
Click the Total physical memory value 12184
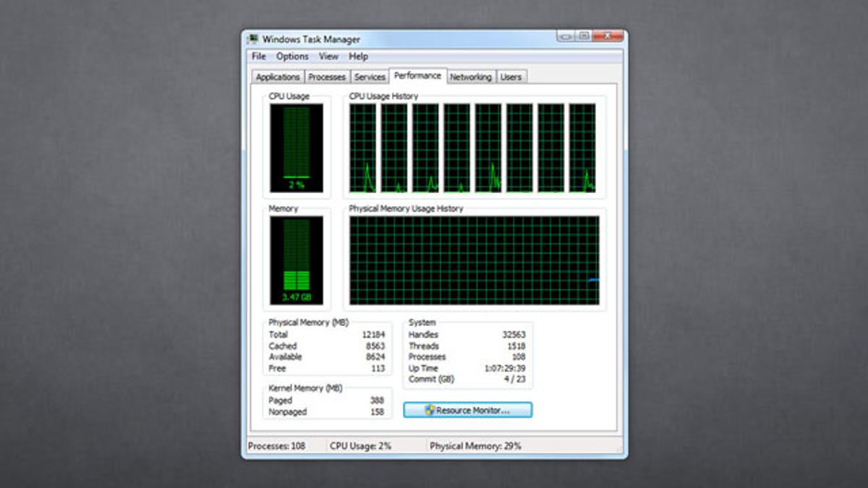click(373, 335)
